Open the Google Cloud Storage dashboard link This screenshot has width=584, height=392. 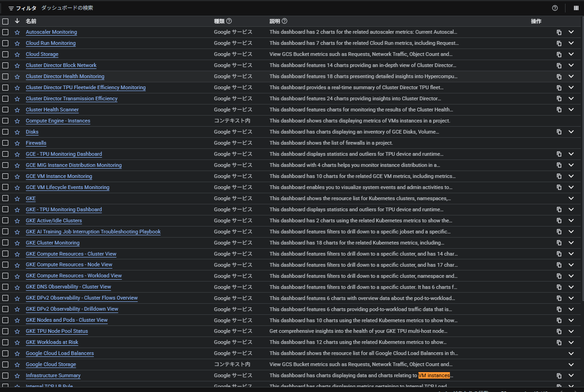tap(51, 365)
